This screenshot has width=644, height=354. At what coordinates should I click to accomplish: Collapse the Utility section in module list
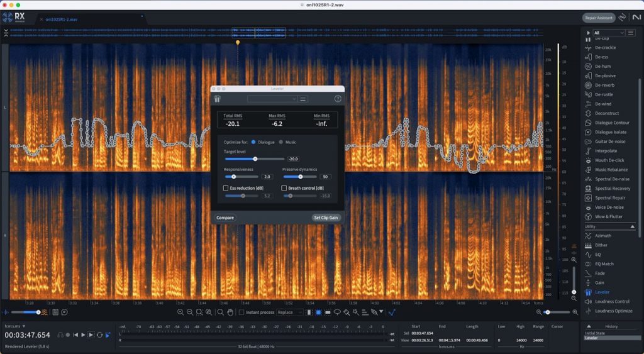coord(632,226)
